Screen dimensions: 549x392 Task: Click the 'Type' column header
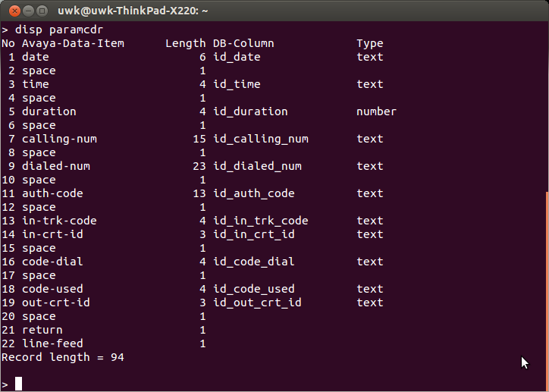[x=370, y=43]
